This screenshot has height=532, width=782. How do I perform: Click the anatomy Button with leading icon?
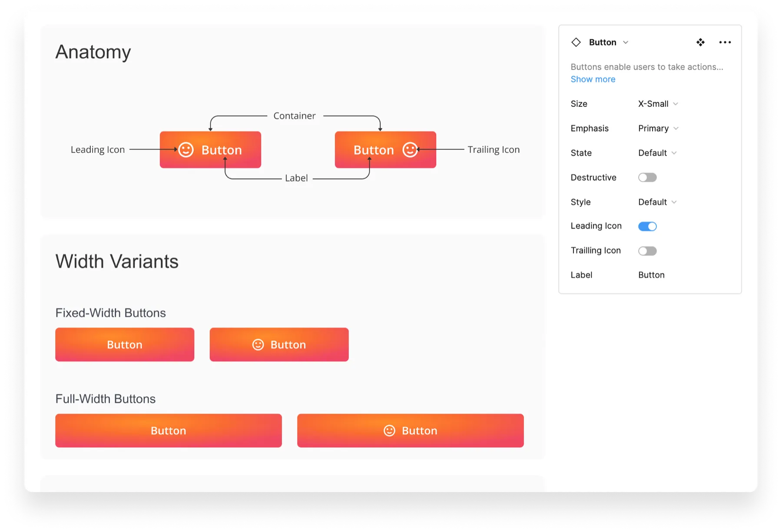click(x=211, y=150)
